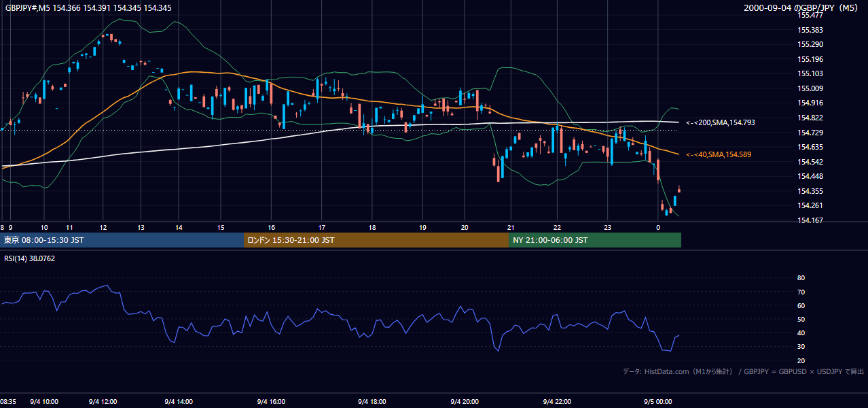The image size is (868, 408).
Task: Click the HistData.com data source note
Action: click(x=743, y=371)
